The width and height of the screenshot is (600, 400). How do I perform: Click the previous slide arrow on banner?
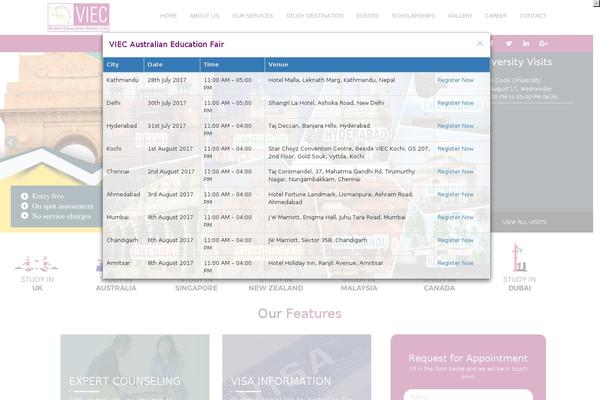tap(11, 142)
